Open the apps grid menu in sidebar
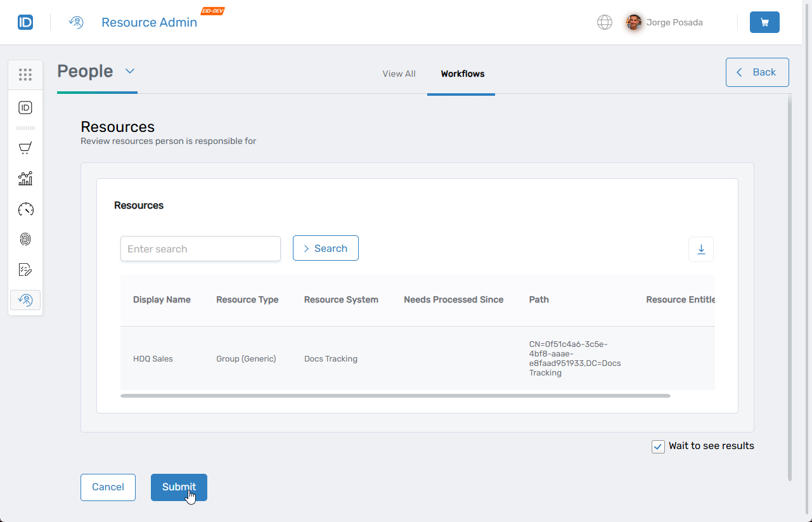The image size is (812, 522). point(25,75)
